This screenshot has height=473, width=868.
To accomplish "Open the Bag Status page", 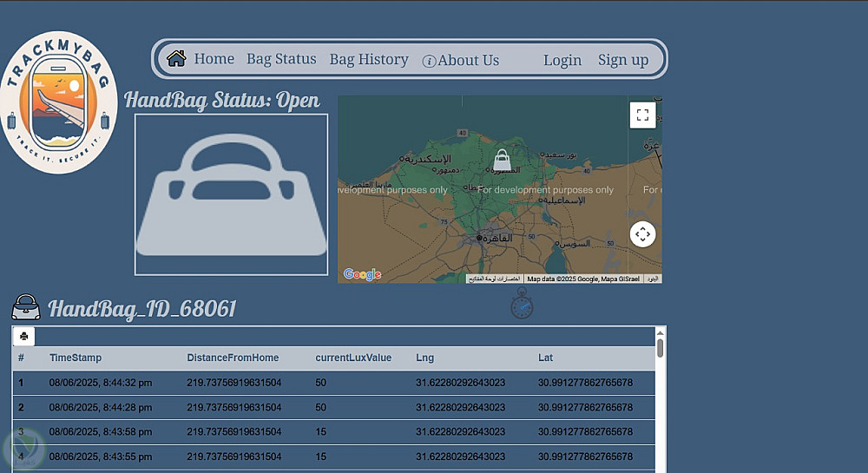I will pos(281,59).
